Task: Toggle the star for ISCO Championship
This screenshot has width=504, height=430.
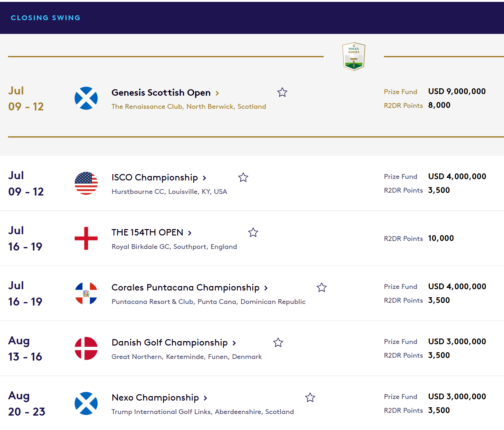Action: tap(243, 177)
